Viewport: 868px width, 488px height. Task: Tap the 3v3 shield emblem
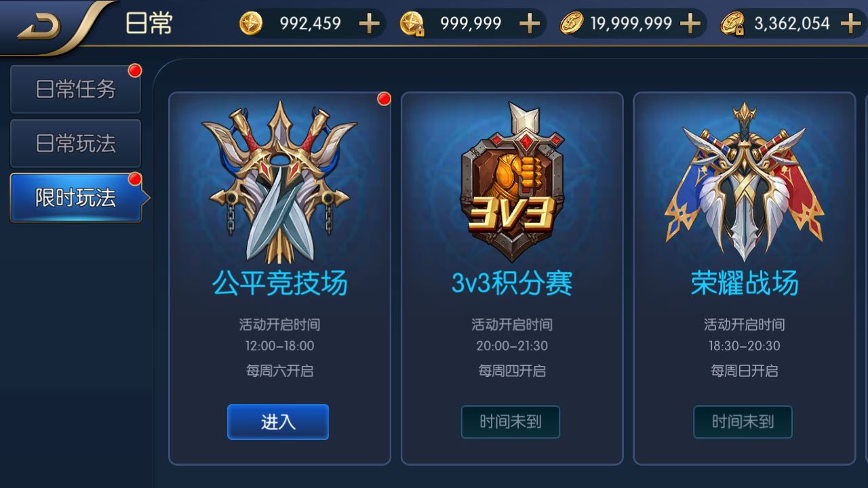(512, 182)
